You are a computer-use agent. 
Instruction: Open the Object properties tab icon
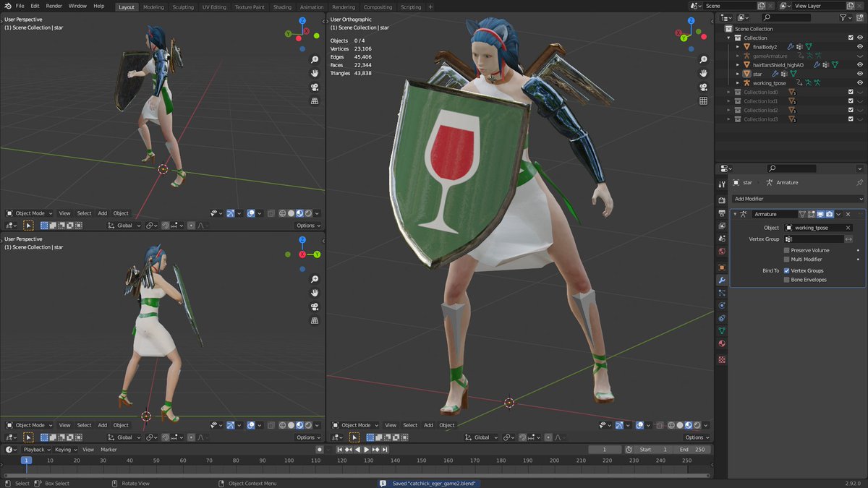click(722, 267)
